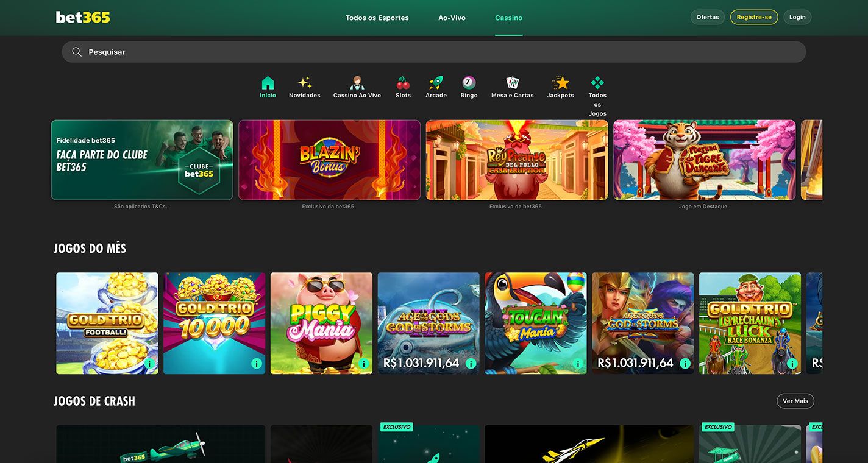The height and width of the screenshot is (463, 868).
Task: Click the Pesquisar search field
Action: pyautogui.click(x=433, y=52)
